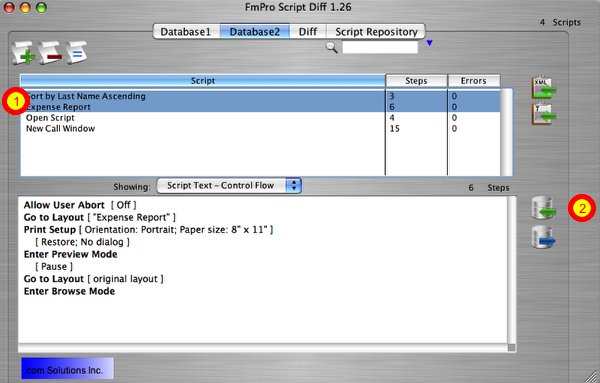600x383 pixels.
Task: Select the Open Script row
Action: [260, 117]
